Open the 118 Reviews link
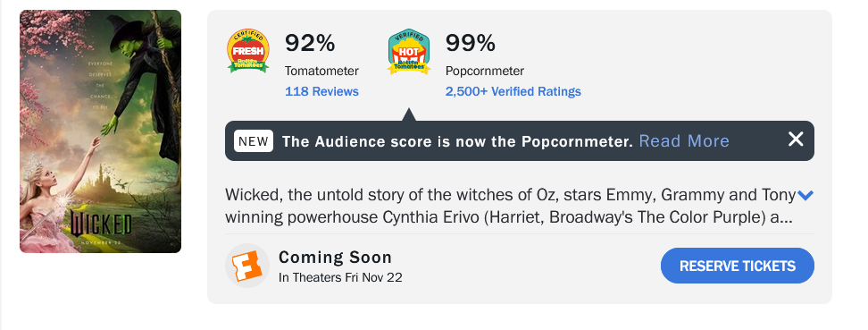Screen dimensions: 868x330 click(x=321, y=91)
